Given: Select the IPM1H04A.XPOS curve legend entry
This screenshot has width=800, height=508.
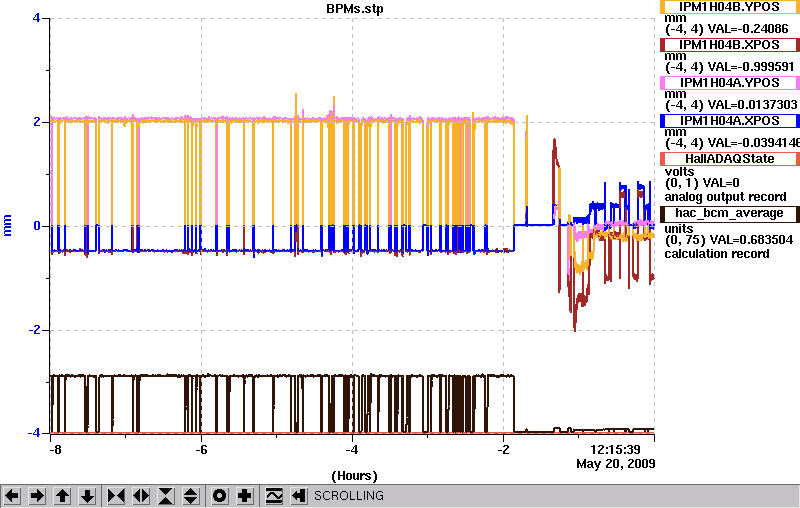Looking at the screenshot, I should coord(730,121).
